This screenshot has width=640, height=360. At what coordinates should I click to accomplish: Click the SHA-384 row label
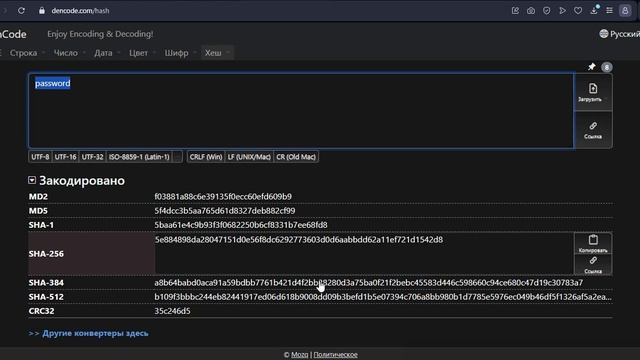46,282
